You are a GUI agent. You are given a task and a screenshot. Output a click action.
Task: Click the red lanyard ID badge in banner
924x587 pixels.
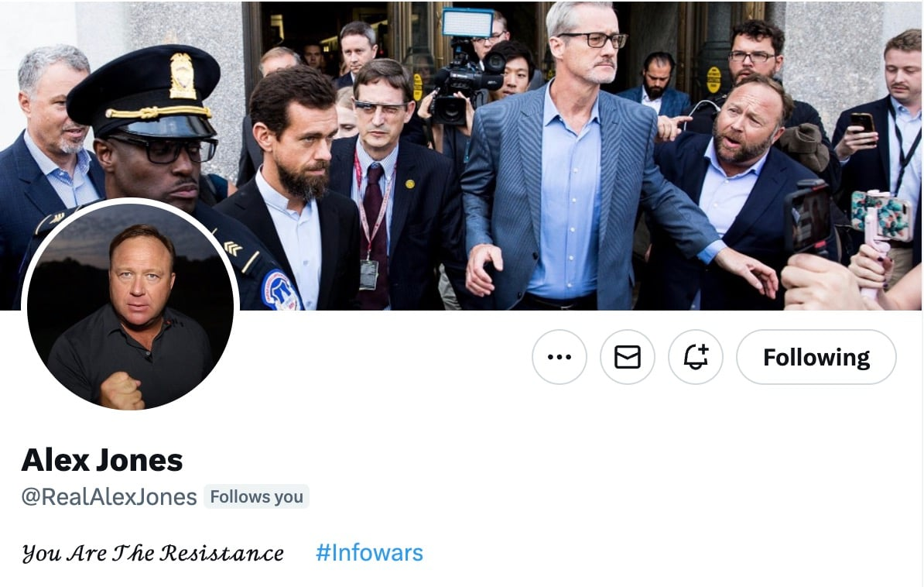pos(369,274)
